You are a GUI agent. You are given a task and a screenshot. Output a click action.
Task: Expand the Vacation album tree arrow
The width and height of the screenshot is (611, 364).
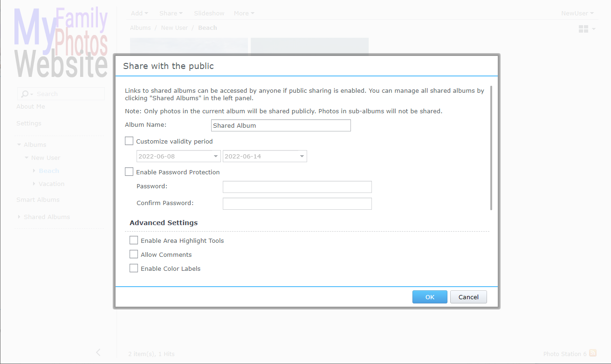[x=34, y=184]
